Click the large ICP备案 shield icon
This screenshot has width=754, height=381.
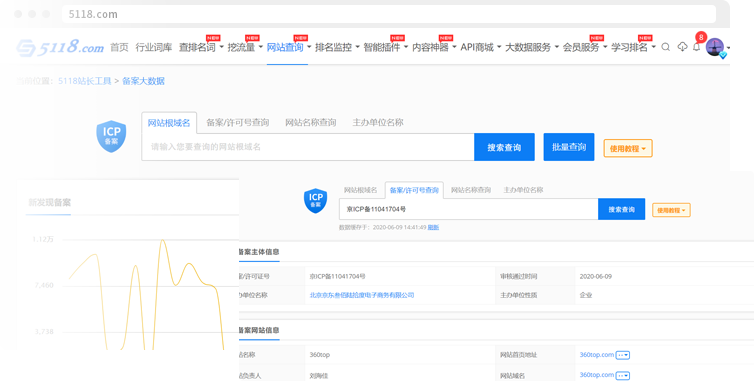coord(111,137)
